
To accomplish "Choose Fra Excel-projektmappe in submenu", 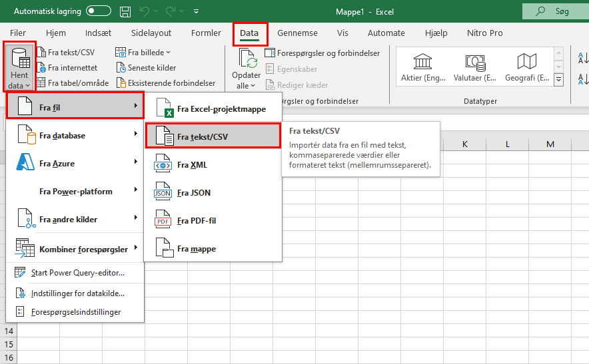I will tap(213, 109).
